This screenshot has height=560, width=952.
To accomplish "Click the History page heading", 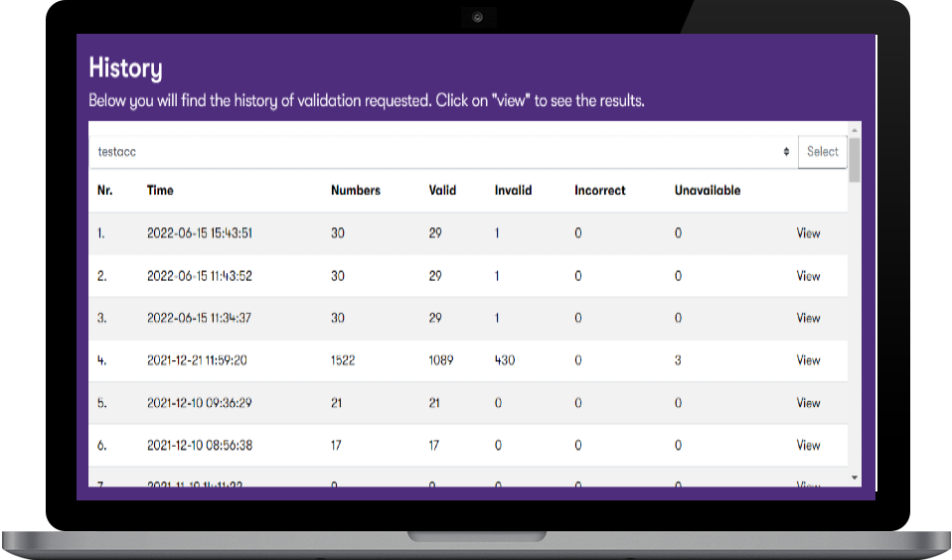I will click(125, 69).
